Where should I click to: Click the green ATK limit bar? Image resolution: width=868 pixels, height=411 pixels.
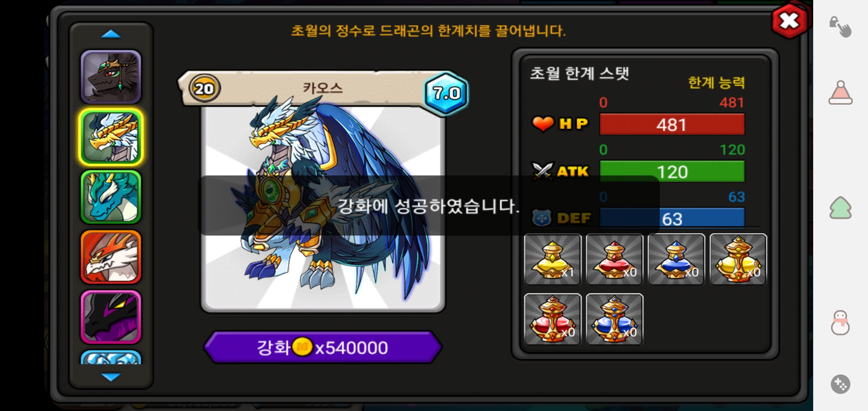(672, 172)
